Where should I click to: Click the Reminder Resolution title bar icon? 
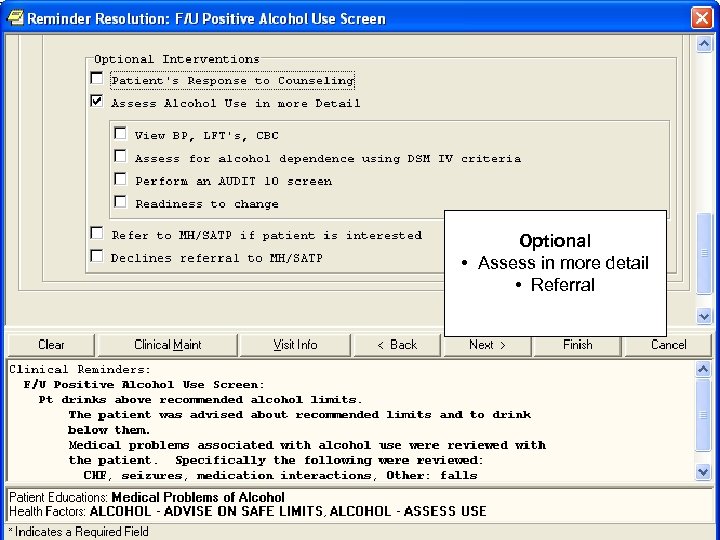[x=15, y=18]
